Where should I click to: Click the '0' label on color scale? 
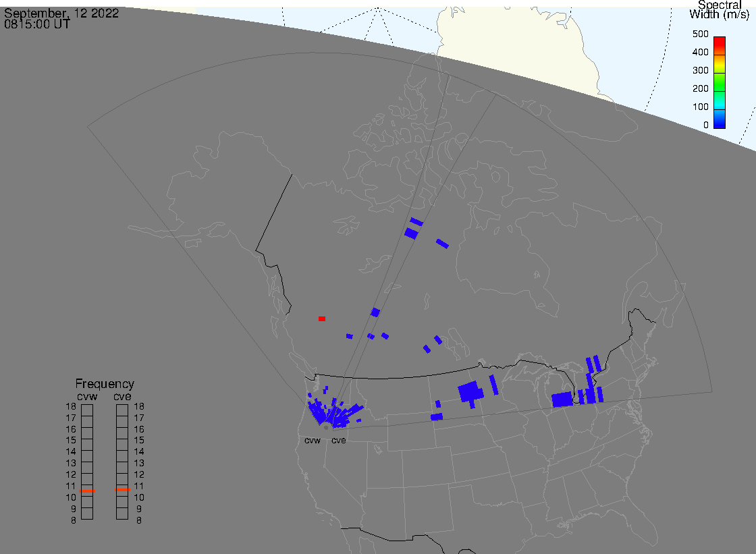coord(706,126)
